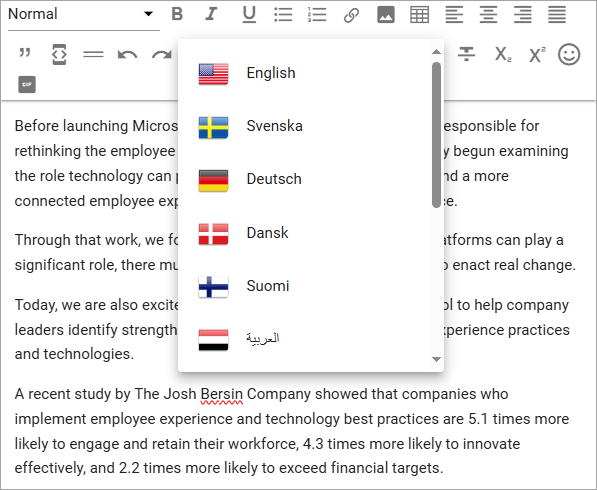The image size is (597, 490).
Task: Select Deutsch language option
Action: [x=303, y=179]
